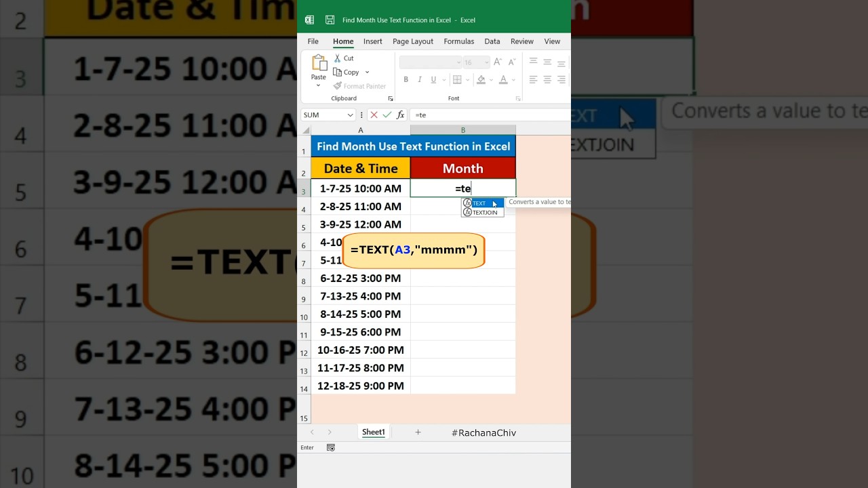Click Align Left icon
This screenshot has height=488, width=868.
533,80
